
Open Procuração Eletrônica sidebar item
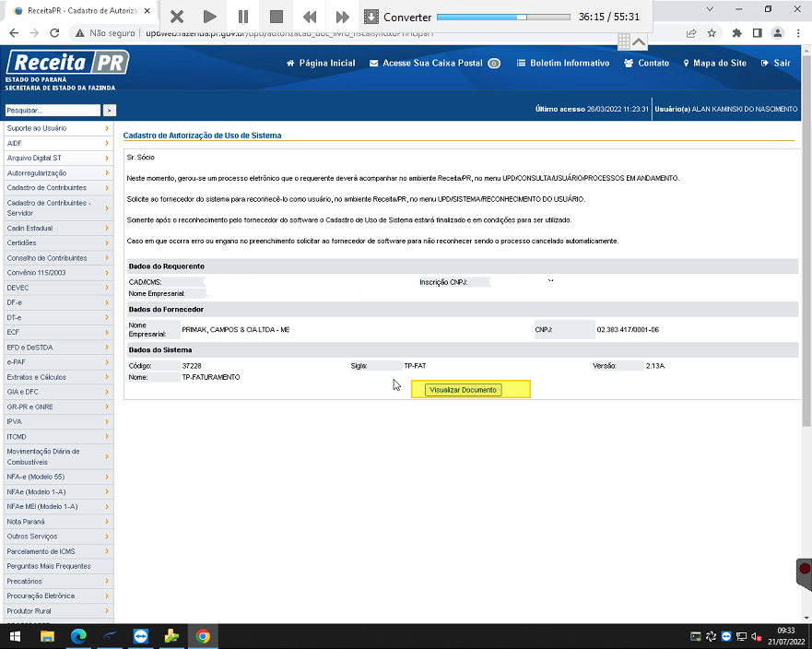[x=58, y=596]
